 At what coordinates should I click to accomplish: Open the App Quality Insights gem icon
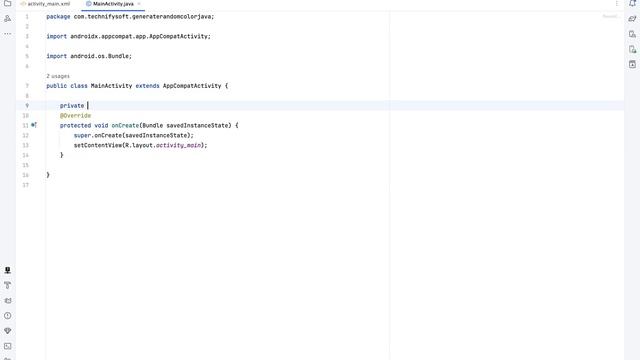click(7, 331)
